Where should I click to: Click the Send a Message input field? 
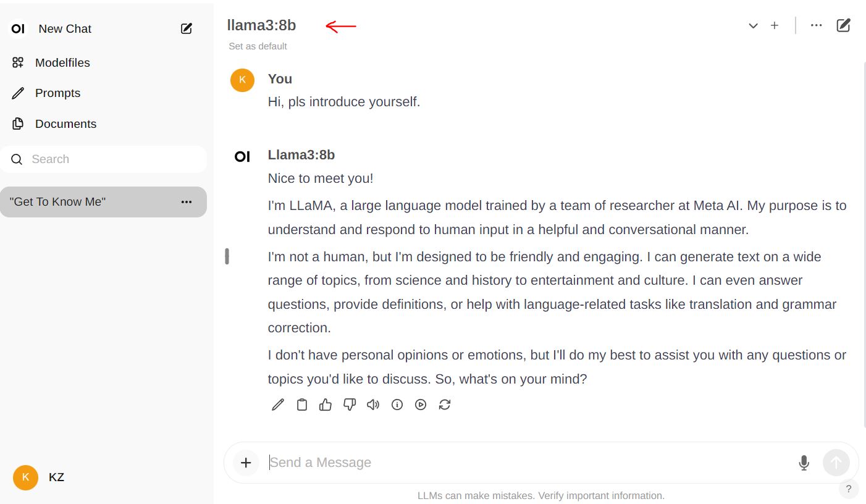(x=528, y=463)
